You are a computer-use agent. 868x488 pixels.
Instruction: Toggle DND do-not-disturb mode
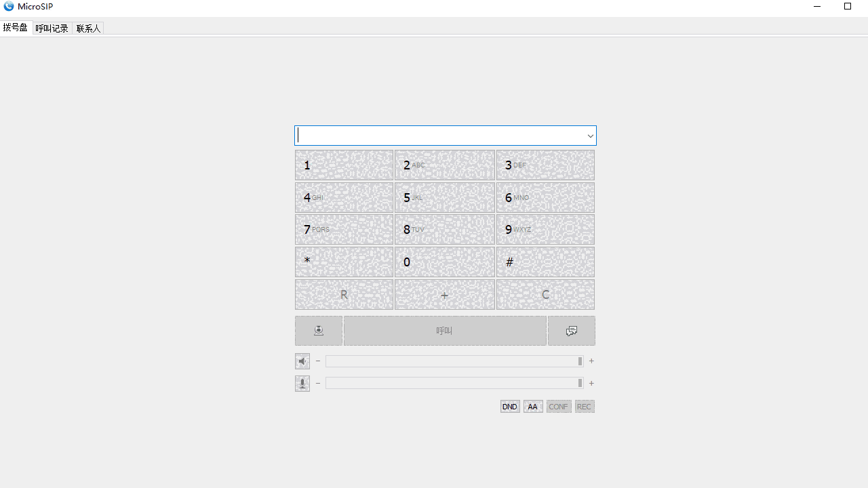click(x=510, y=407)
